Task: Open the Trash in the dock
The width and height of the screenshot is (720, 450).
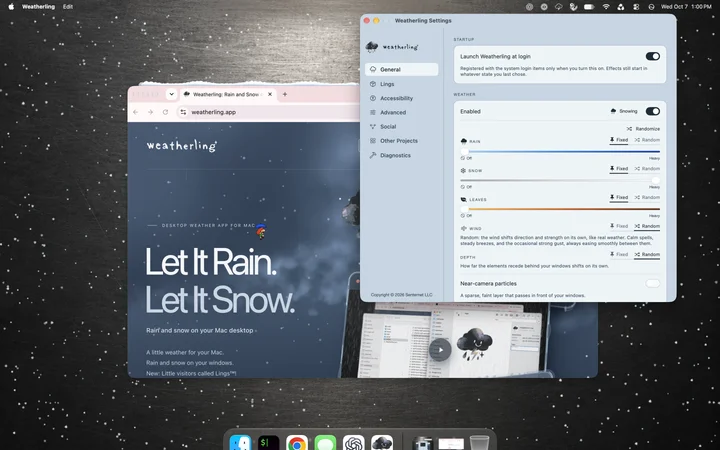Action: 479,443
